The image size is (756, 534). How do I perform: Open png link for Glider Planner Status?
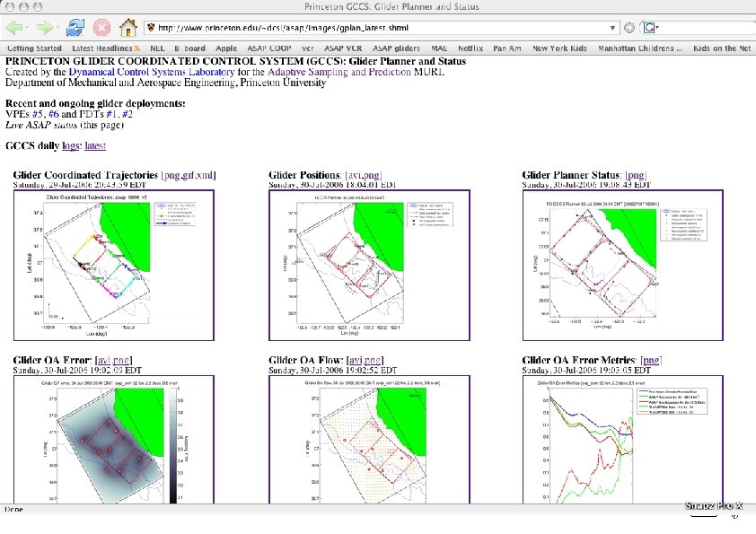636,175
